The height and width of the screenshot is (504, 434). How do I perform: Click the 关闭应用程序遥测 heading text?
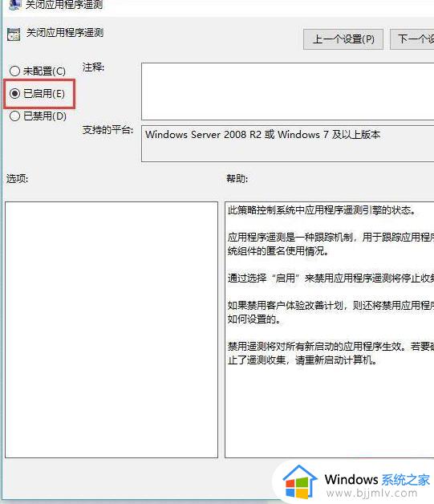(65, 33)
